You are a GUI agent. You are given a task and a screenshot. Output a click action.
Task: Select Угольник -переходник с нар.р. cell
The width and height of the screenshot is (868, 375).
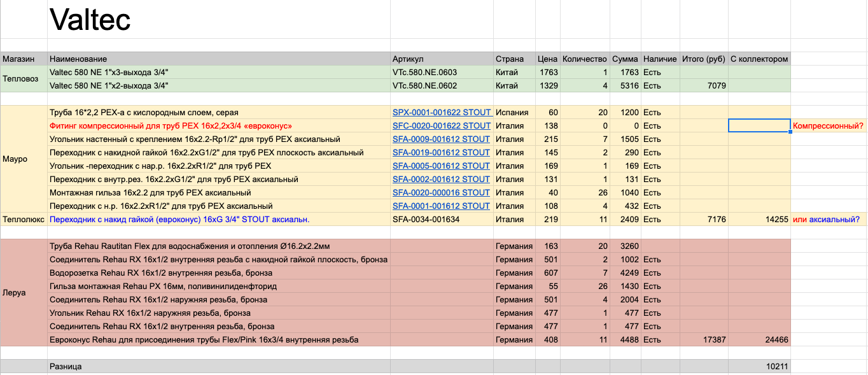tap(219, 166)
